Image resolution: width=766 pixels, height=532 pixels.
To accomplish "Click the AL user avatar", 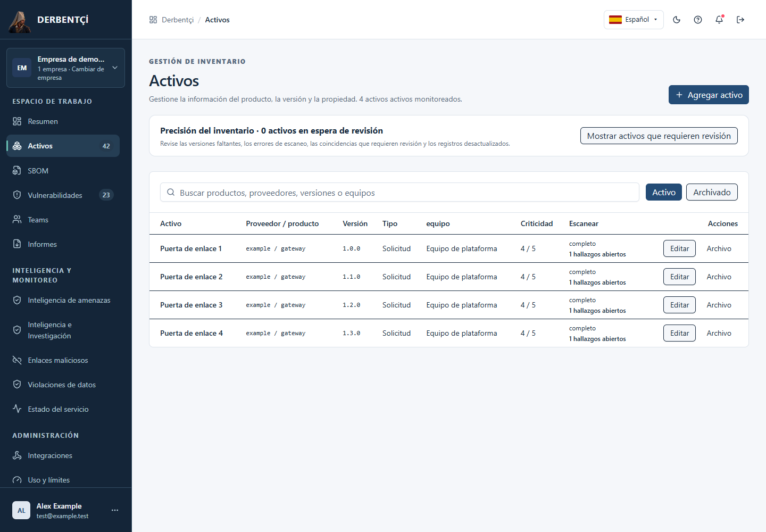I will [x=21, y=510].
